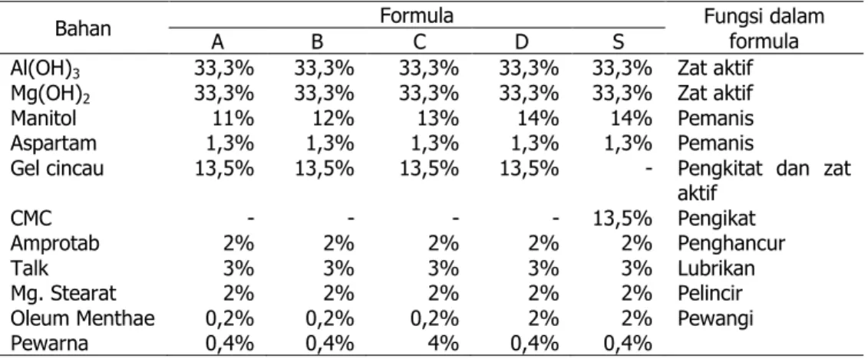
Task: Select the Aspartam row label
Action: tap(53, 143)
